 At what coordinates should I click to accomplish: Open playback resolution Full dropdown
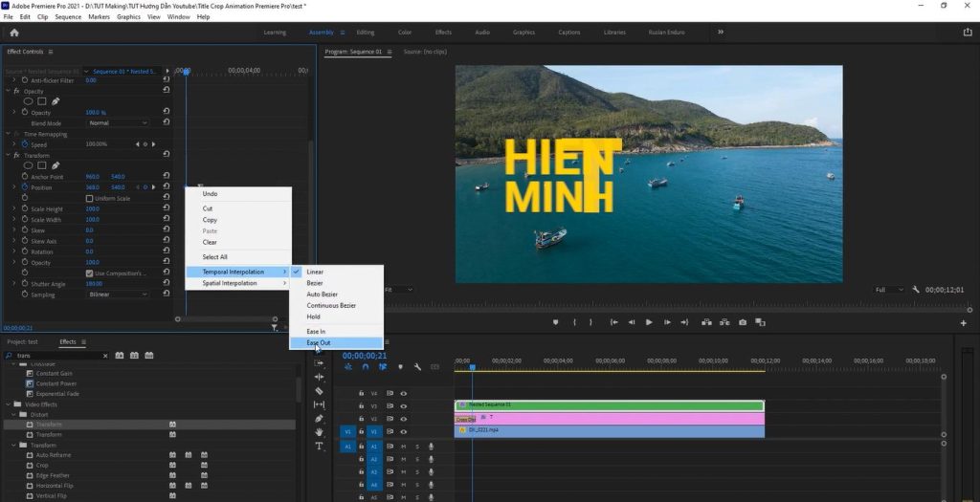(x=889, y=290)
